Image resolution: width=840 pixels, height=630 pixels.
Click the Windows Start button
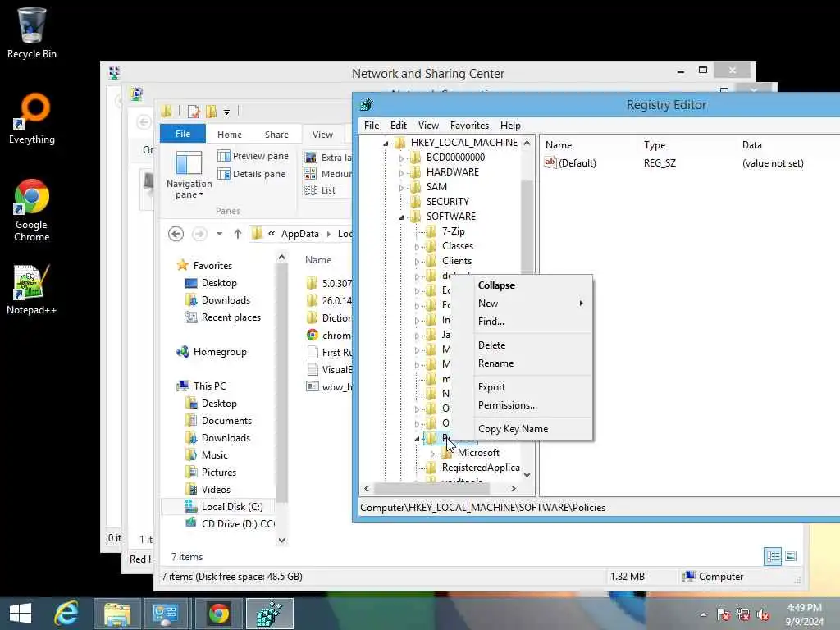[x=21, y=614]
